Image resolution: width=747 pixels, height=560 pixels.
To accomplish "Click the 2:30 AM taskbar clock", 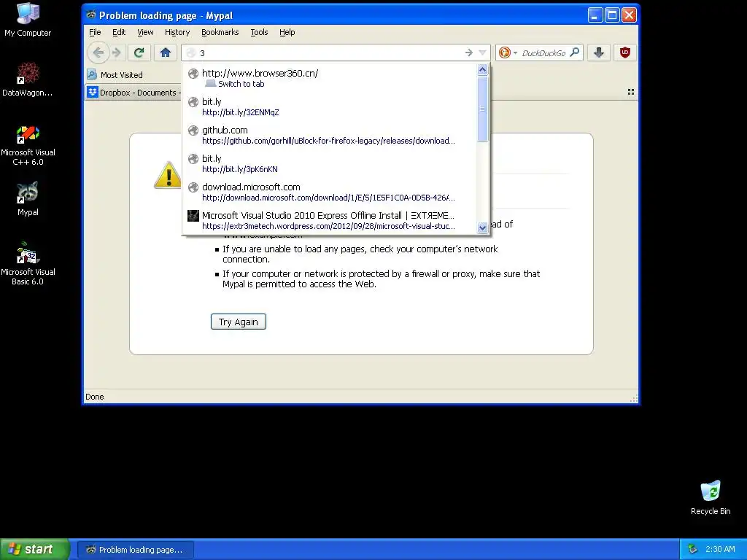I will 720,549.
